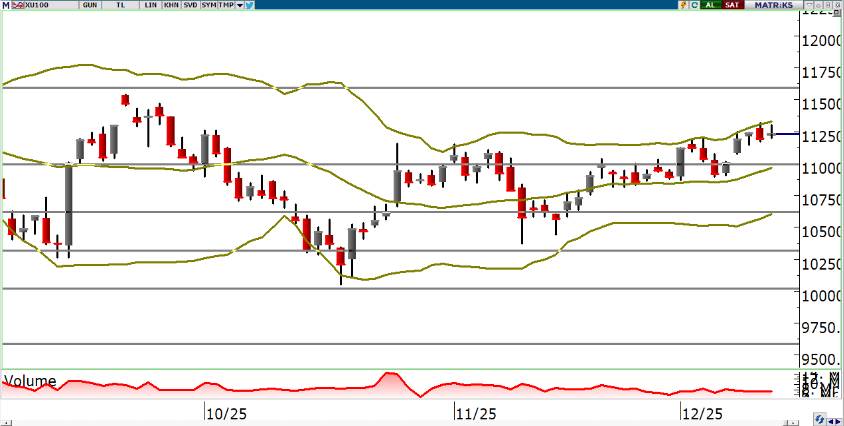Click the chart-type icon beside XU100
Image resolution: width=844 pixels, height=426 pixels.
[x=18, y=5]
